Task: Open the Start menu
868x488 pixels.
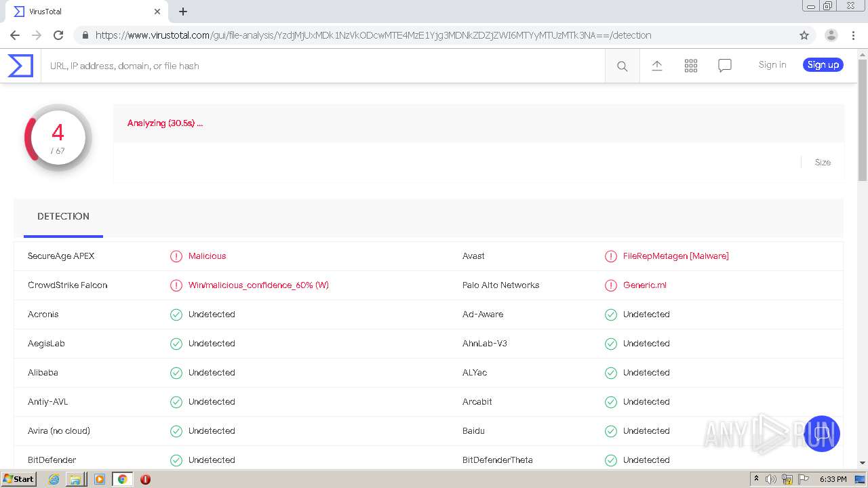Action: coord(18,479)
